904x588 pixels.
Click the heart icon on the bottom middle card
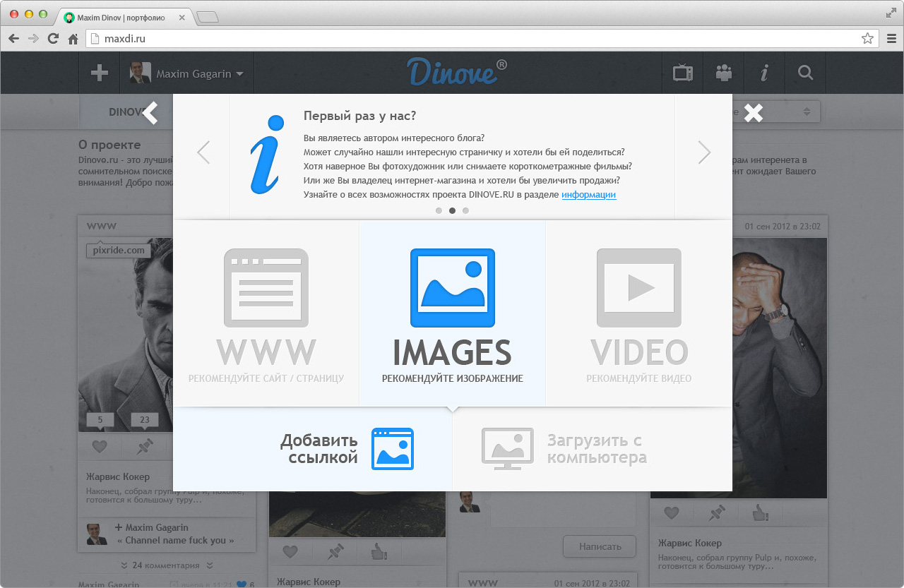(290, 551)
